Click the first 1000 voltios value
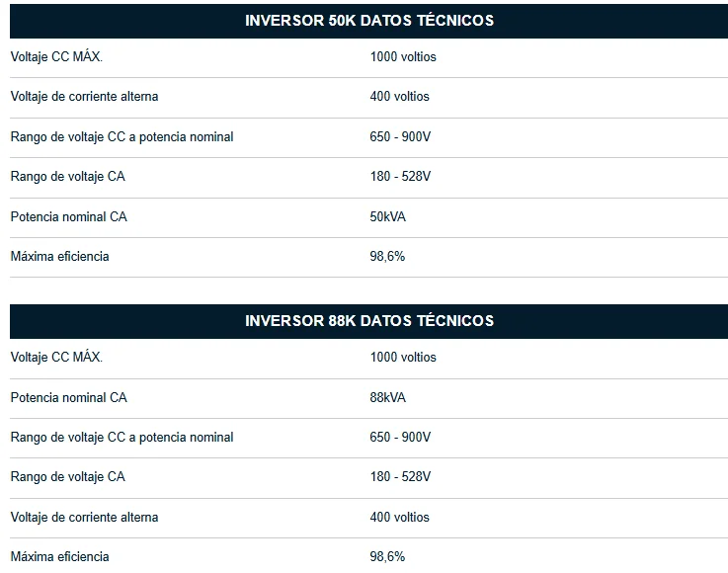The height and width of the screenshot is (573, 728). [x=403, y=56]
